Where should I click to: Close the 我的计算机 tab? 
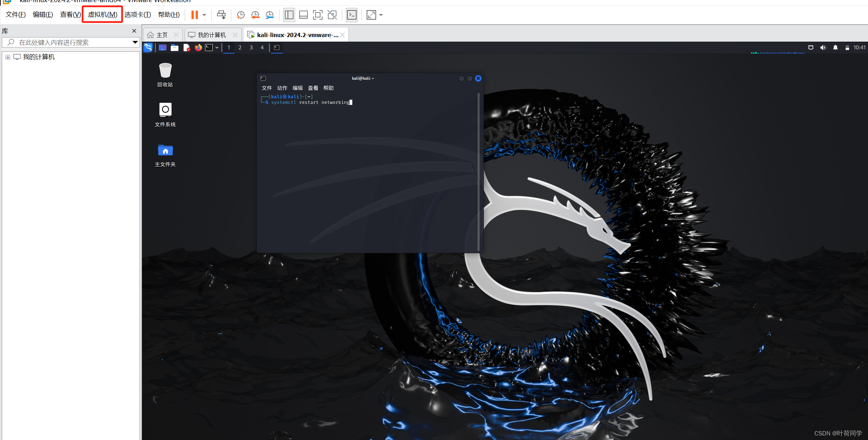coord(235,35)
